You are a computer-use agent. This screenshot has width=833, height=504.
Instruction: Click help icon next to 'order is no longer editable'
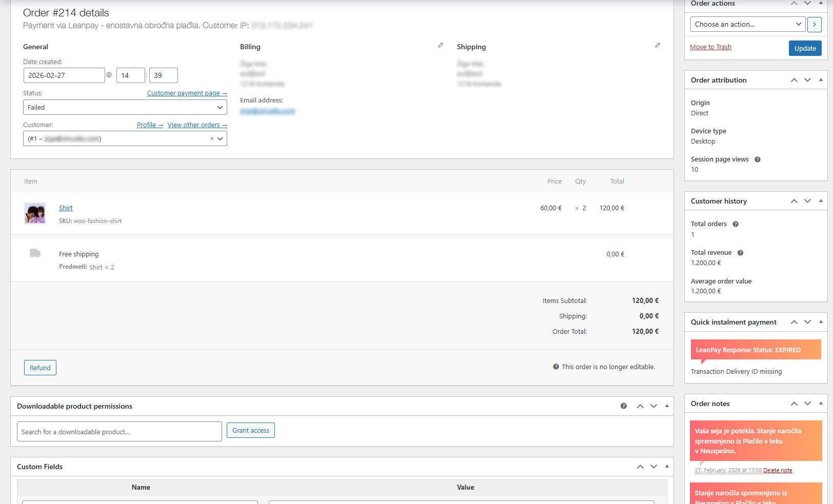[x=556, y=367]
